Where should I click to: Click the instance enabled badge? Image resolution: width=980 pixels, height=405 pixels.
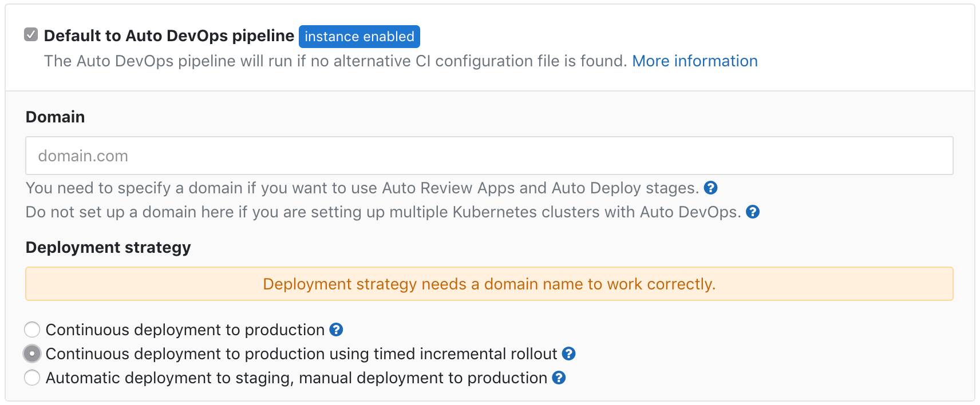[359, 37]
